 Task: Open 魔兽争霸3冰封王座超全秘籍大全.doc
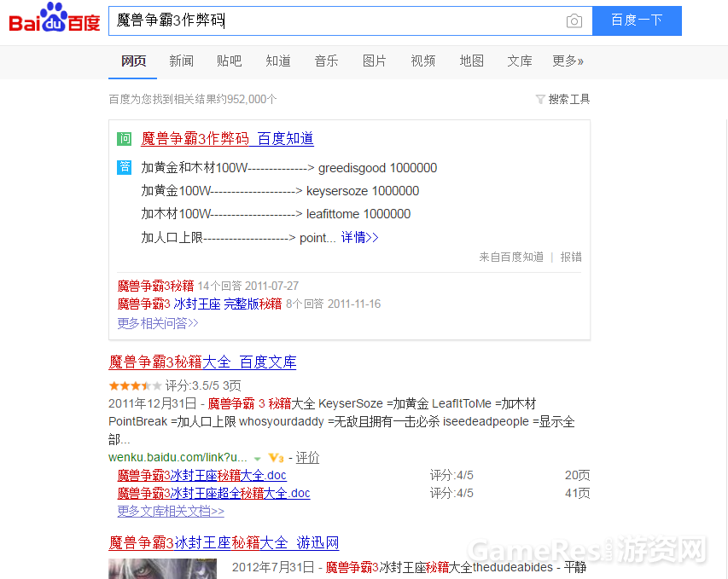tap(213, 493)
